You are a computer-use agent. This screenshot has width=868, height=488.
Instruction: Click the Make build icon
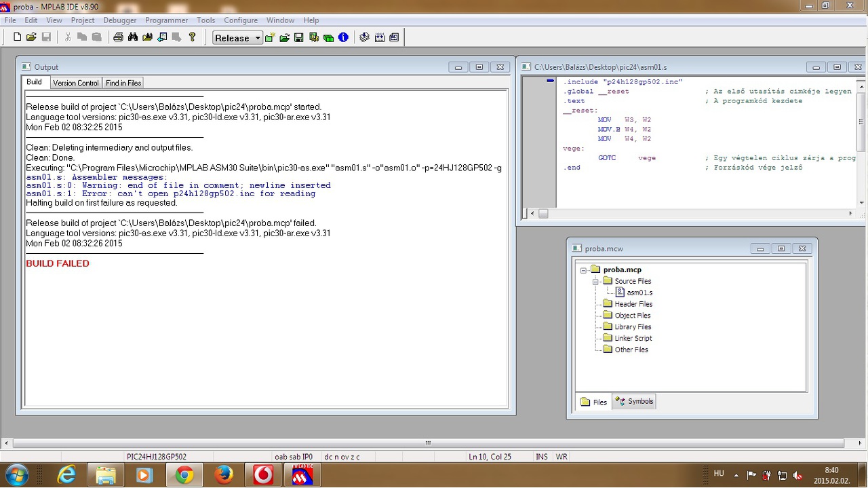pyautogui.click(x=365, y=38)
